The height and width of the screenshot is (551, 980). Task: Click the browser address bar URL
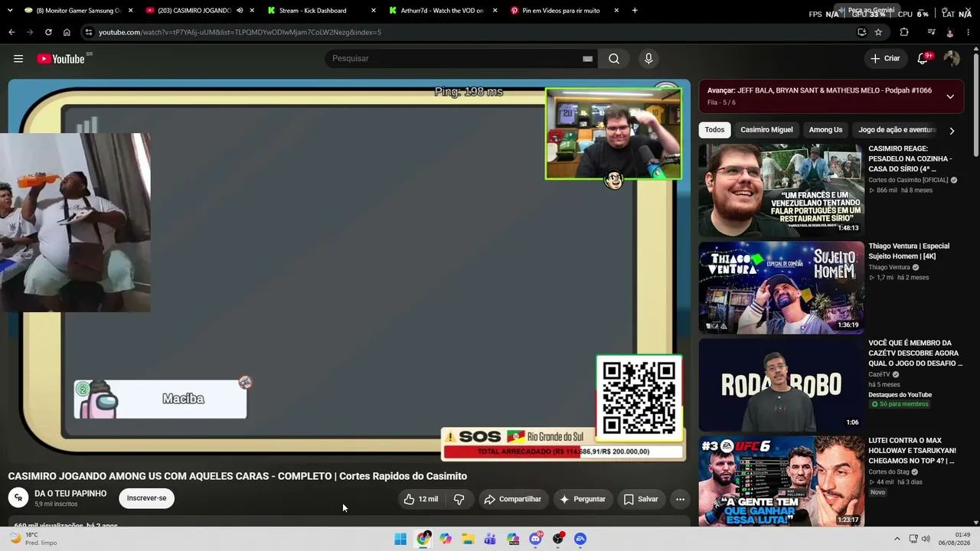pyautogui.click(x=240, y=32)
